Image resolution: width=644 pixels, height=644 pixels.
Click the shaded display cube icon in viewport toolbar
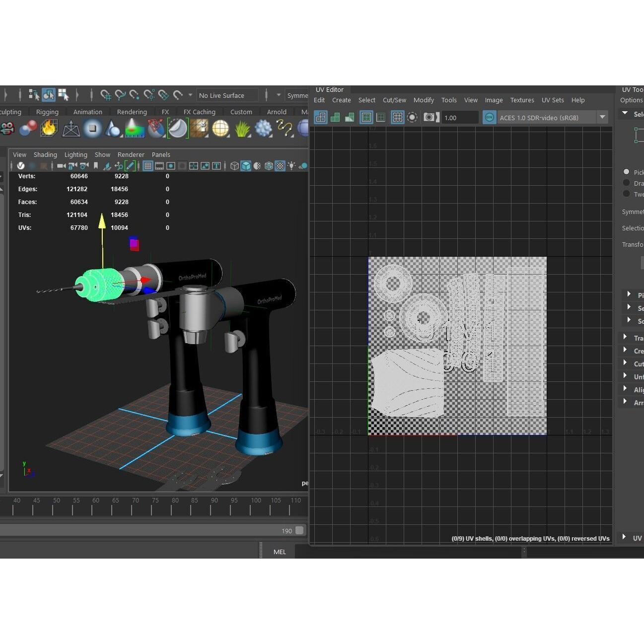coord(246,165)
